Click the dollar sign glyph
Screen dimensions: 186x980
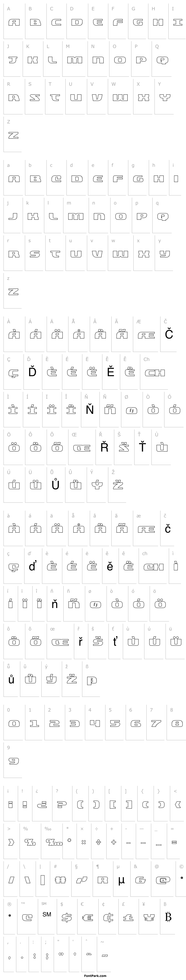67,918
